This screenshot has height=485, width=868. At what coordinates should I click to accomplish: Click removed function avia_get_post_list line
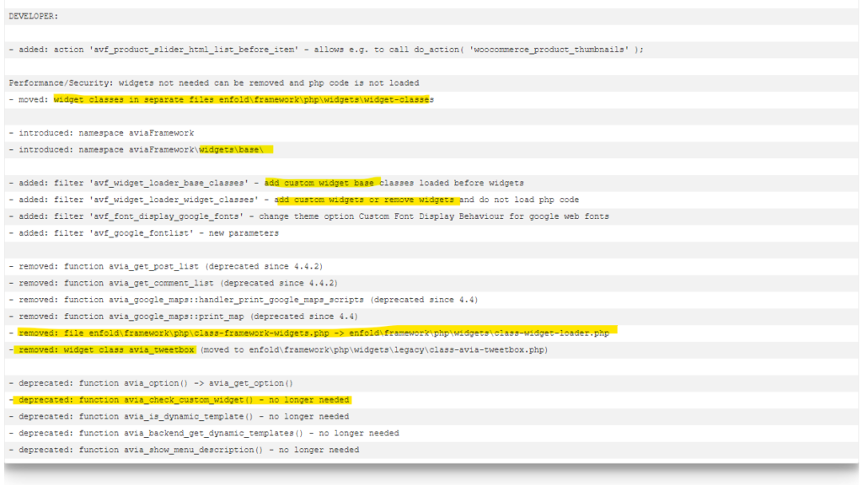[165, 266]
